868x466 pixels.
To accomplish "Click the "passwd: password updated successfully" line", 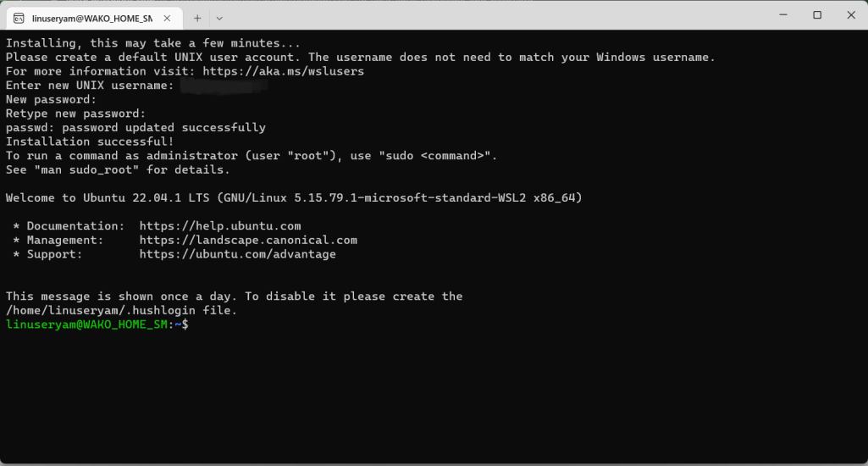I will click(x=135, y=127).
